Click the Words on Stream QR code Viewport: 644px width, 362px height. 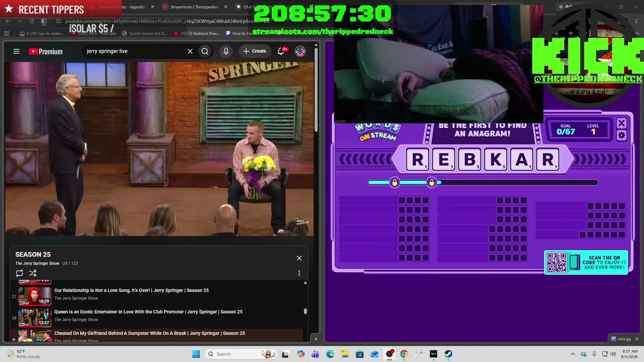pyautogui.click(x=556, y=262)
